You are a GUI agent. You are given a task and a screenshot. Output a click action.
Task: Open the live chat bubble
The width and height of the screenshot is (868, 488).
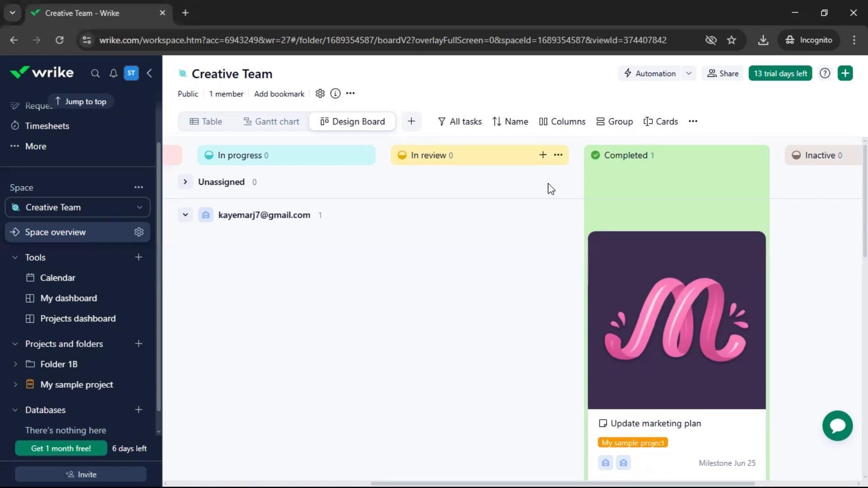coord(837,426)
